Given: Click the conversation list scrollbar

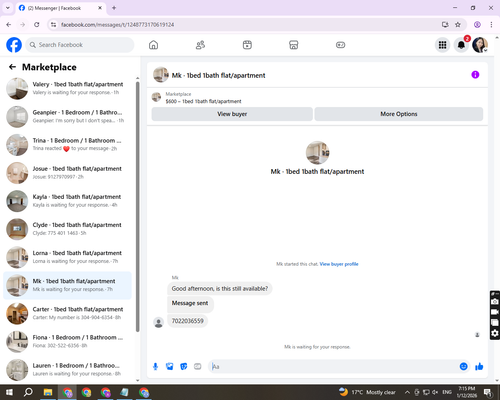Looking at the screenshot, I should [x=138, y=207].
